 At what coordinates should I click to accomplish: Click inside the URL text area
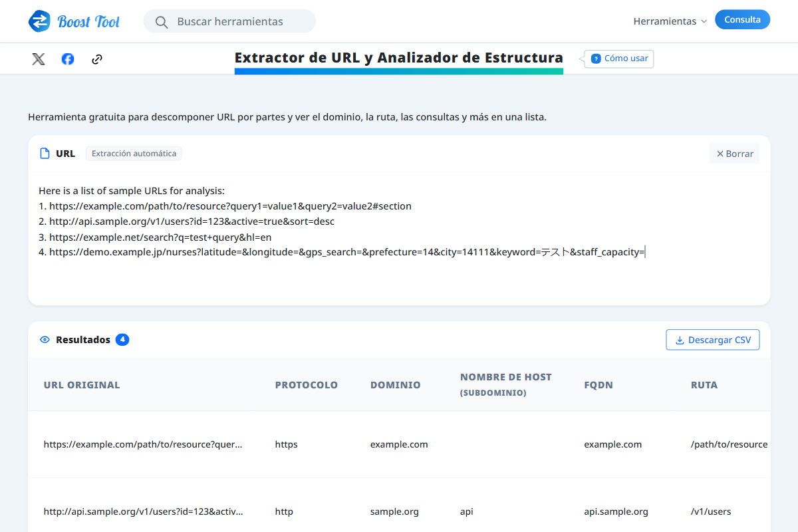point(399,239)
